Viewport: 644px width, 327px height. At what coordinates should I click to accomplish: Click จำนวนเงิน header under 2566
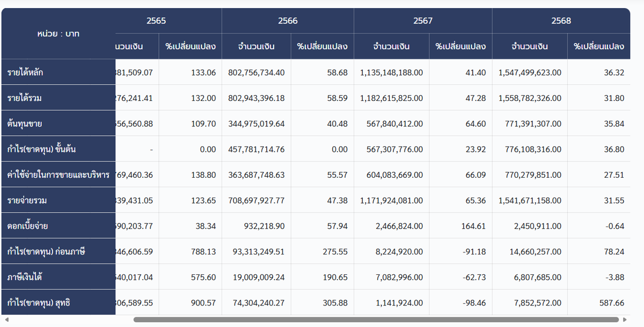pos(257,46)
